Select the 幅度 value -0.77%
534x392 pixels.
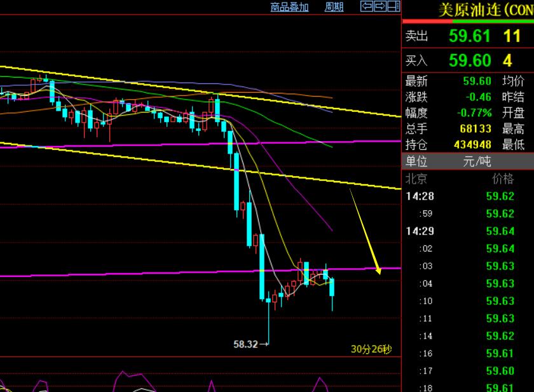pos(474,112)
